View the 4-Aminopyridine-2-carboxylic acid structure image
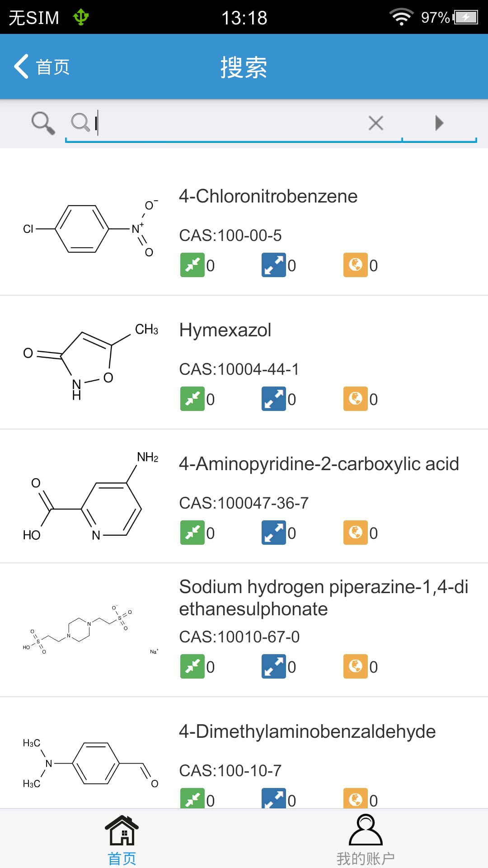Screen dimensions: 488x868 pos(90,496)
